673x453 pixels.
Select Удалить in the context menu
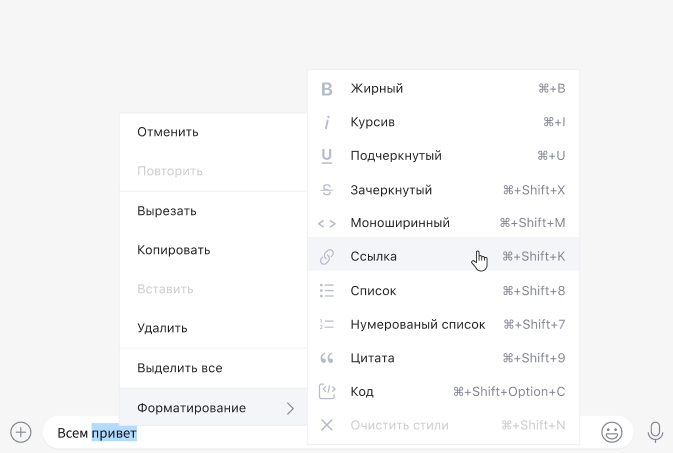(x=162, y=328)
